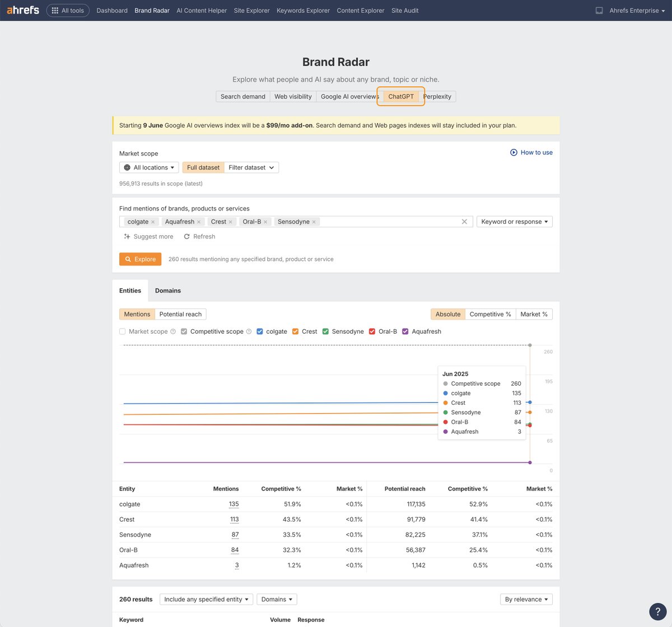Screen dimensions: 672x627
Task: Clear all brands from the input field
Action: pos(464,222)
